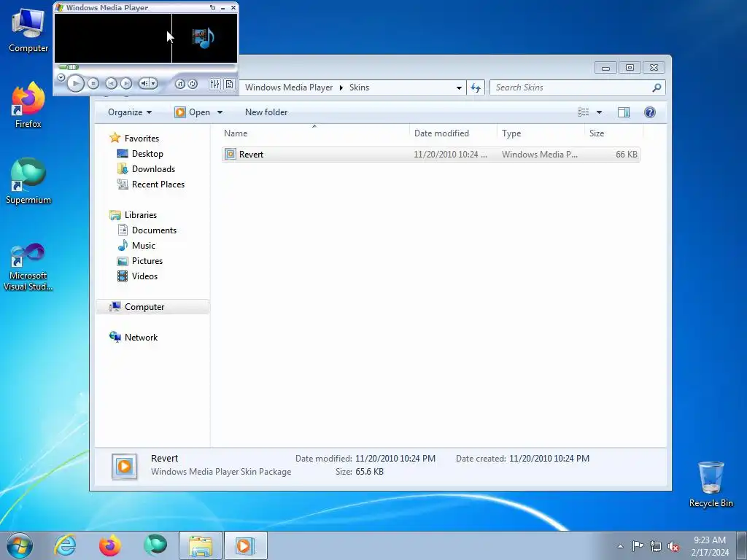Select the Recycle Bin icon
The height and width of the screenshot is (560, 747).
711,484
